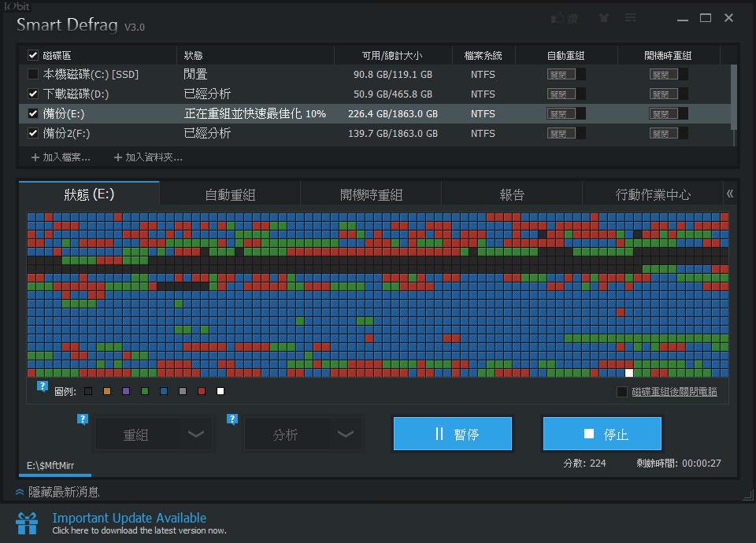Click the 暫停 pause button
Screen dimensions: 756x543
452,434
